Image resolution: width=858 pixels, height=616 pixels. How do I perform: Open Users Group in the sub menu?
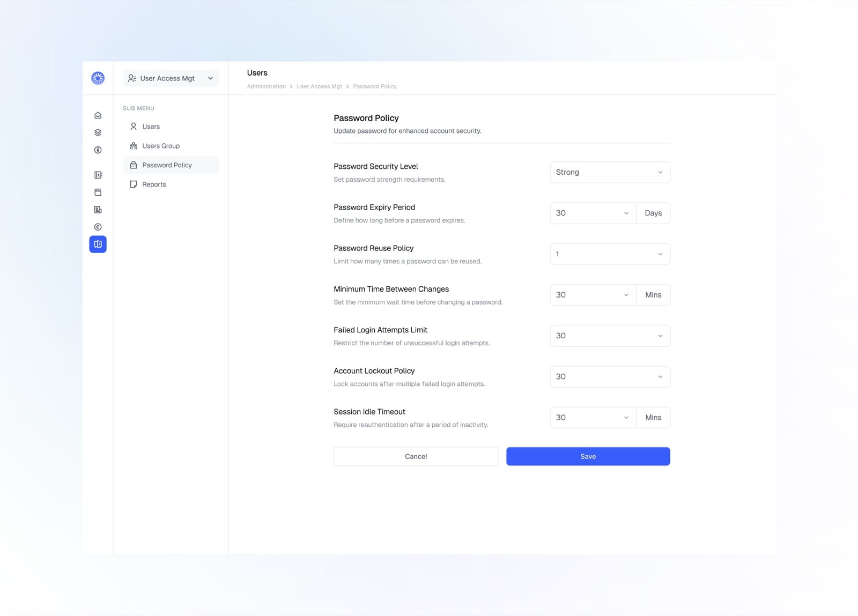pyautogui.click(x=171, y=146)
